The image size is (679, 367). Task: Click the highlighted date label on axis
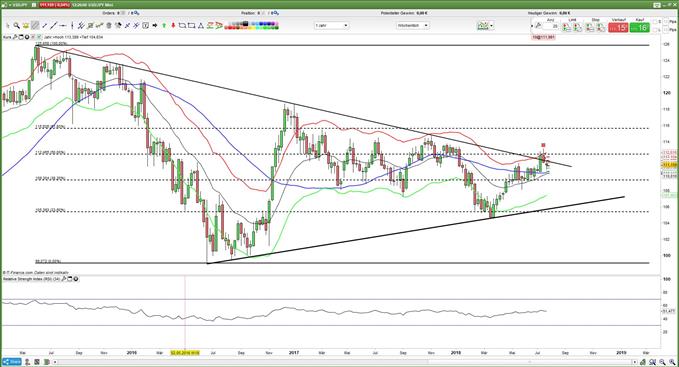[x=185, y=353]
